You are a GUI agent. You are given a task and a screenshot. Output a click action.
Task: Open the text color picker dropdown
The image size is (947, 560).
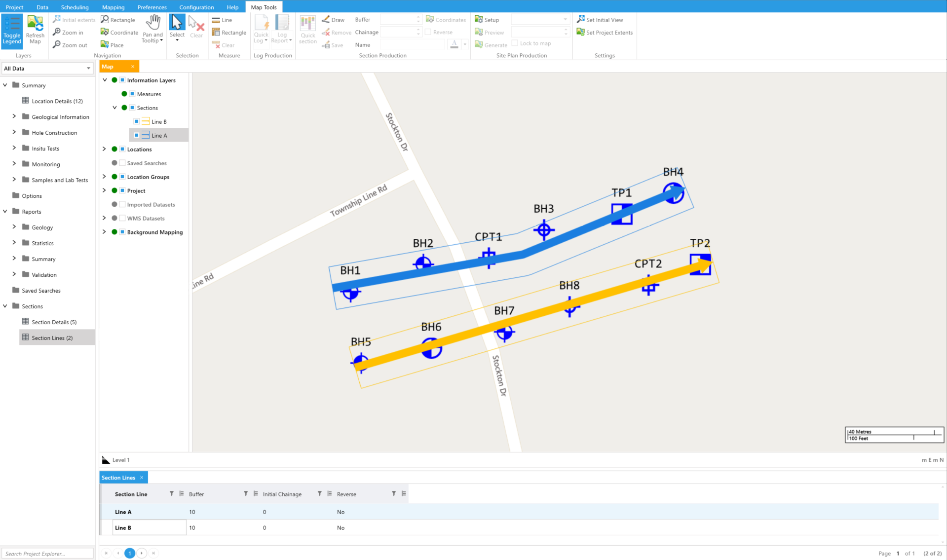(465, 44)
